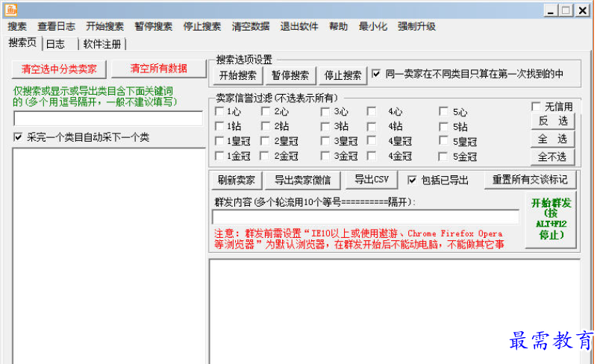This screenshot has height=364, width=600.
Task: Click 暂停搜索 in the menu bar
Action: pyautogui.click(x=154, y=26)
